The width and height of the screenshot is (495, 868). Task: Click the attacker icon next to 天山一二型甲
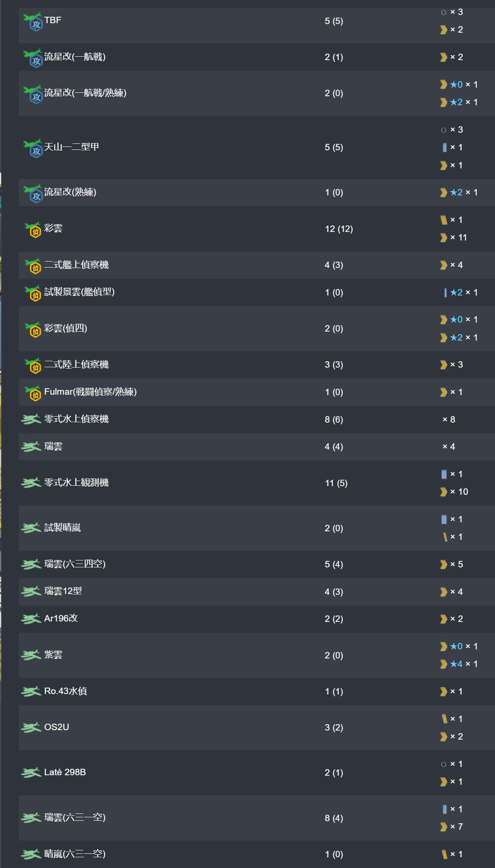pos(33,148)
